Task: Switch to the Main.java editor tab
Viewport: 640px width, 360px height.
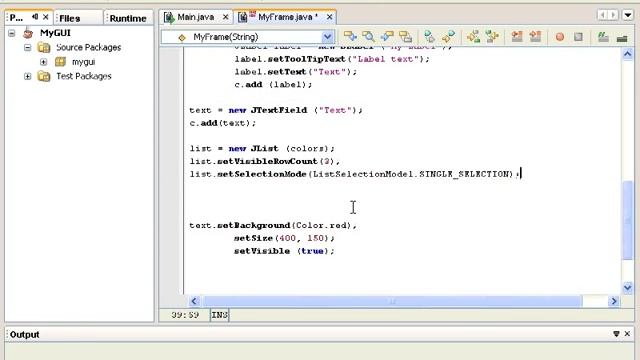Action: (196, 17)
